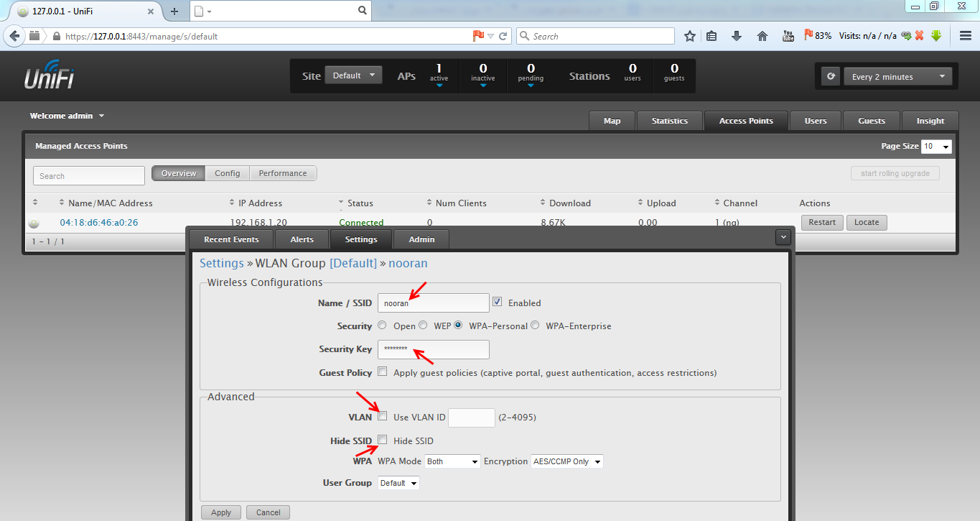Switch to the Statistics tab

click(670, 121)
